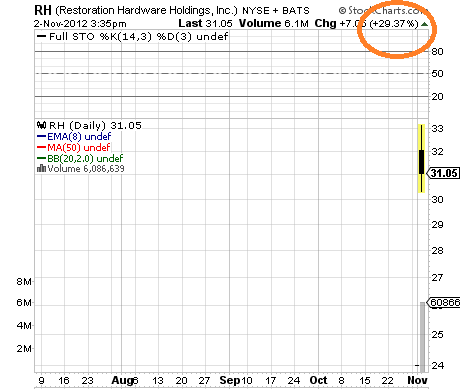Click the blue EMA(8) undef legend entry
The width and height of the screenshot is (460, 389).
(74, 136)
